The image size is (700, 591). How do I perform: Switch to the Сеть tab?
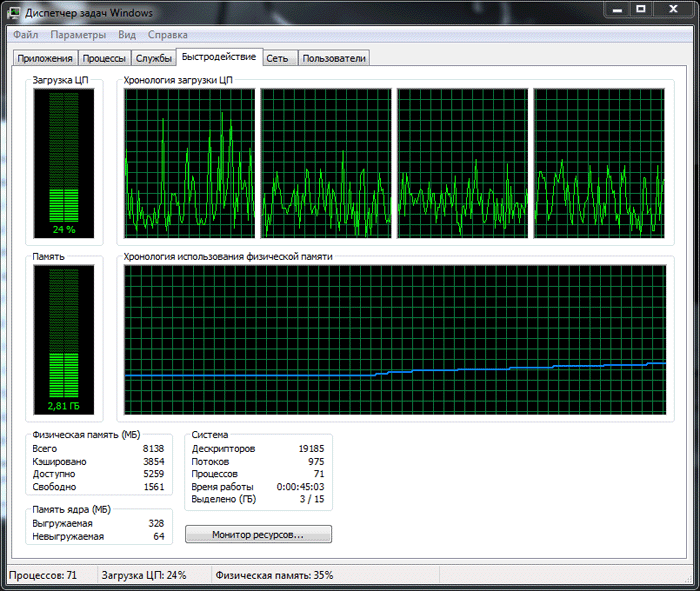[278, 58]
